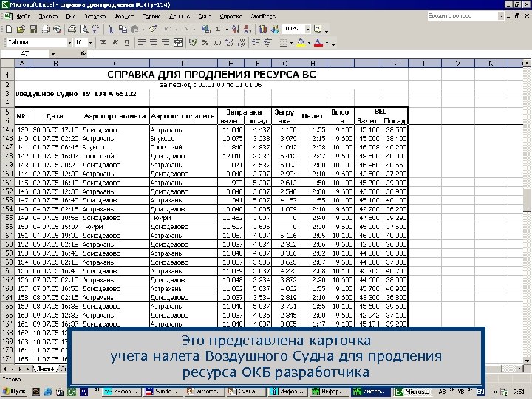Save the workbook using the floppy icon
This screenshot has width=532, height=399.
click(x=33, y=29)
